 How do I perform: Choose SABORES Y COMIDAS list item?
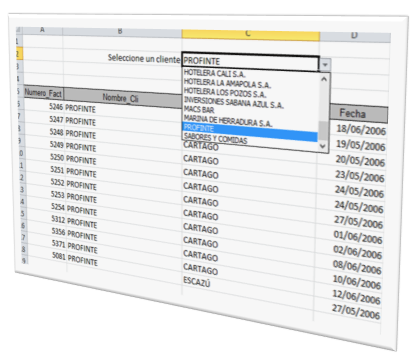coord(216,138)
